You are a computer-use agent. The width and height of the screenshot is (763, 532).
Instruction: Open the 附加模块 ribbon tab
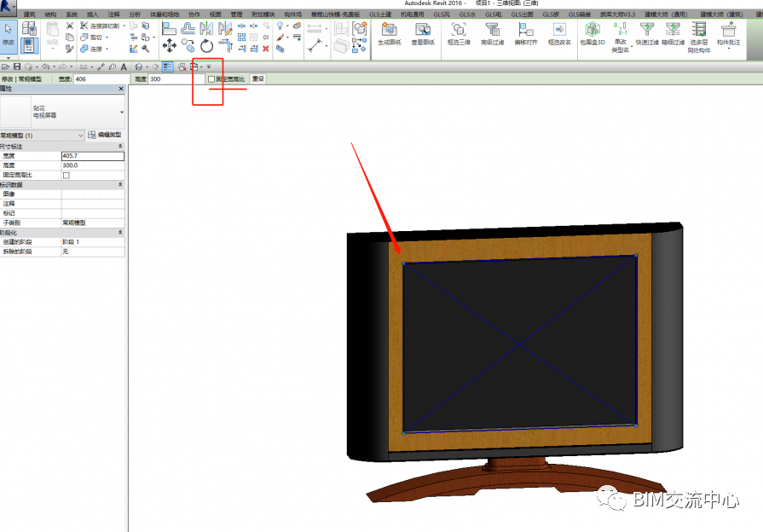[x=263, y=14]
